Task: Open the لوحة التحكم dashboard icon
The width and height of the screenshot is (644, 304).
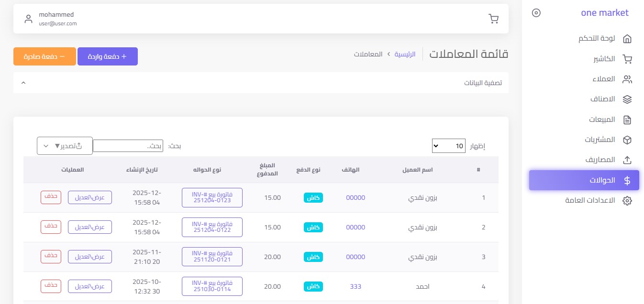Action: 627,39
